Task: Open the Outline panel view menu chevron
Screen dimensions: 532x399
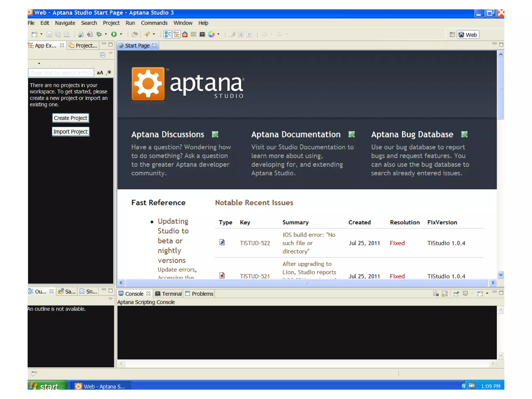Action: pos(111,299)
